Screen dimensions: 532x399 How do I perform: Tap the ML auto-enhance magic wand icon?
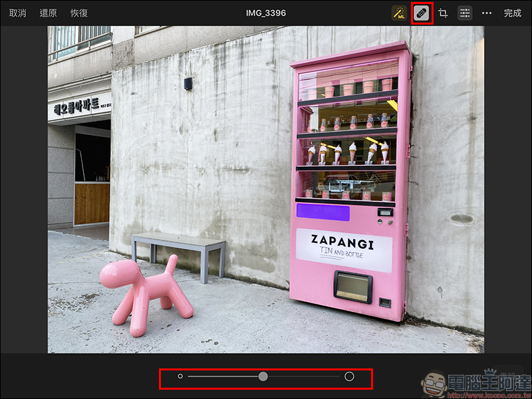point(399,13)
